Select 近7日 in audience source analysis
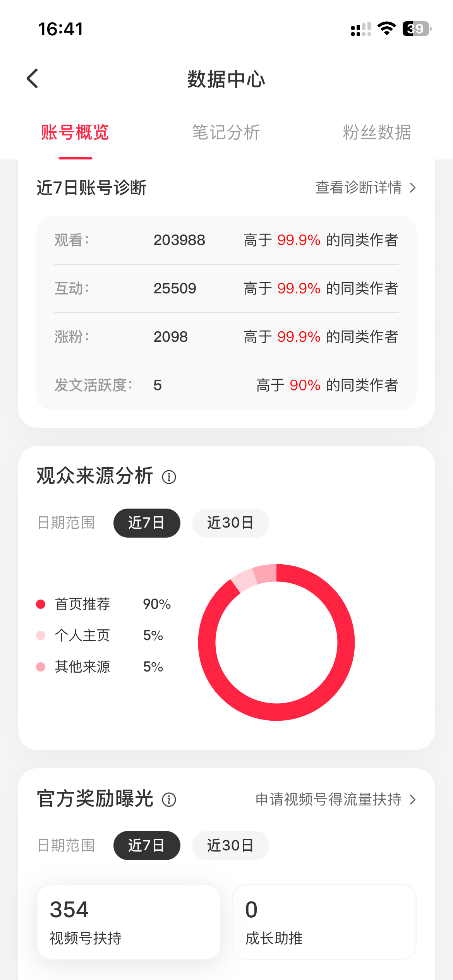Image resolution: width=453 pixels, height=980 pixels. click(147, 523)
